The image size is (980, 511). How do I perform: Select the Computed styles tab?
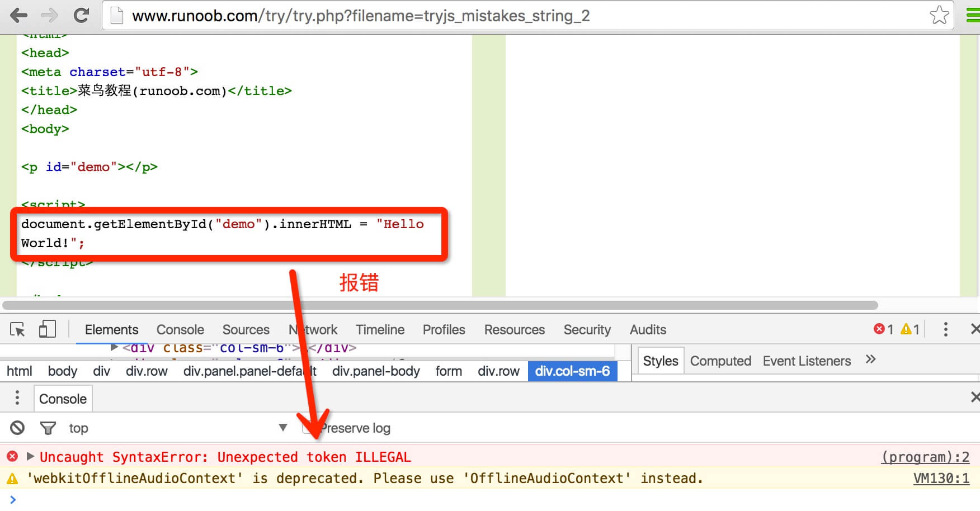[720, 361]
